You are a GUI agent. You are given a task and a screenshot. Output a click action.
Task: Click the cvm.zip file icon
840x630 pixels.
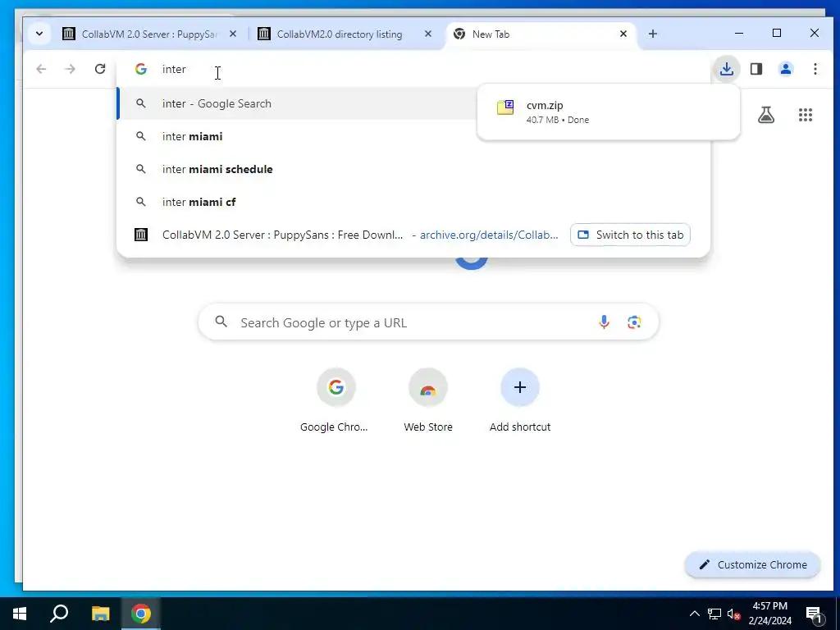pos(505,107)
